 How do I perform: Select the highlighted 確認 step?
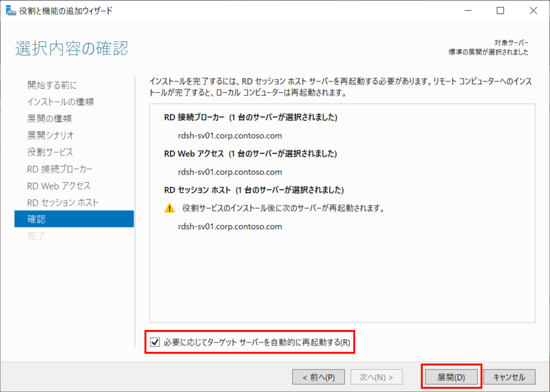(x=74, y=219)
